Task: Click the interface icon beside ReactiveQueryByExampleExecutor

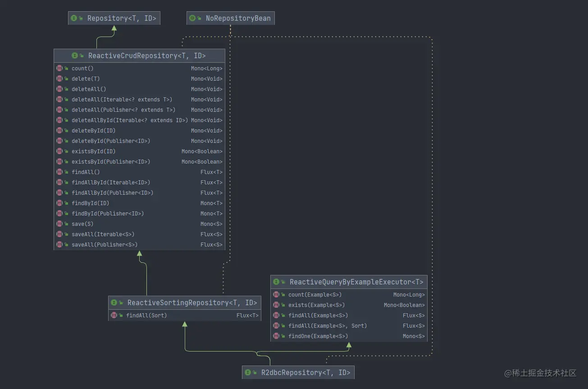Action: tap(276, 282)
